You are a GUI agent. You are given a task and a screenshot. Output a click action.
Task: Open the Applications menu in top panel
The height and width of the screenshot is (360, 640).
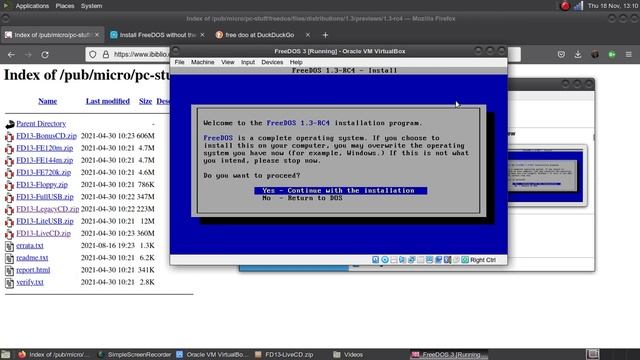coord(32,6)
